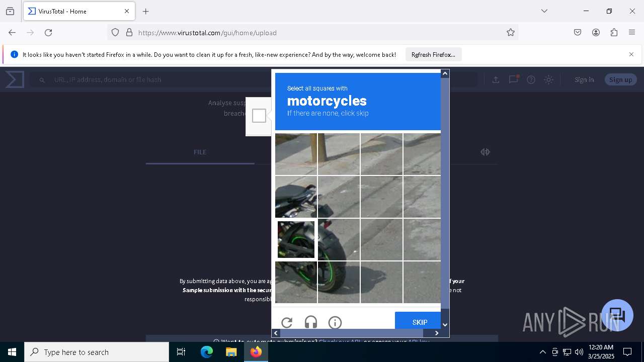Open Firefox View icon at tab bar start
644x362 pixels.
coord(10,11)
